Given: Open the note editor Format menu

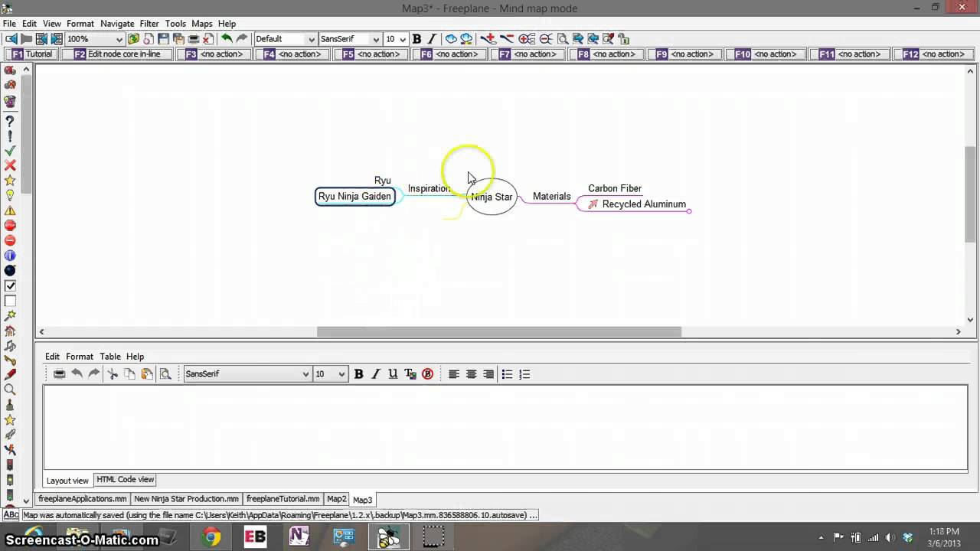Looking at the screenshot, I should (x=80, y=357).
